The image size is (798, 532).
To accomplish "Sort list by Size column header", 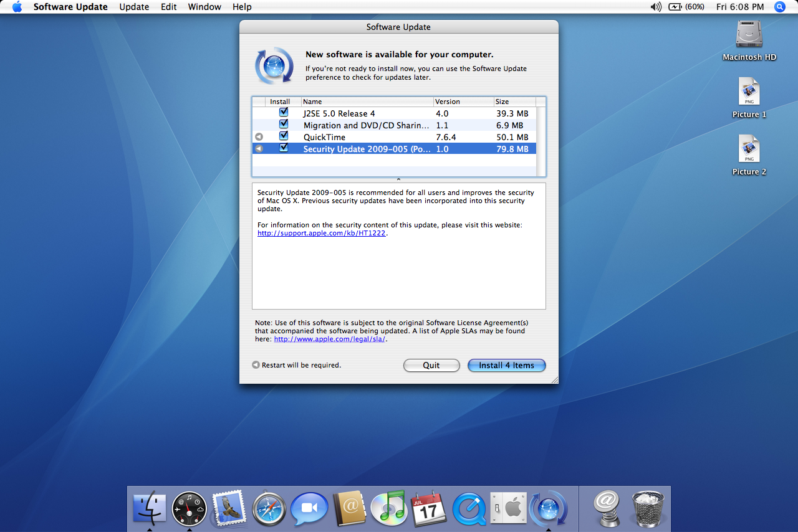I will 514,102.
